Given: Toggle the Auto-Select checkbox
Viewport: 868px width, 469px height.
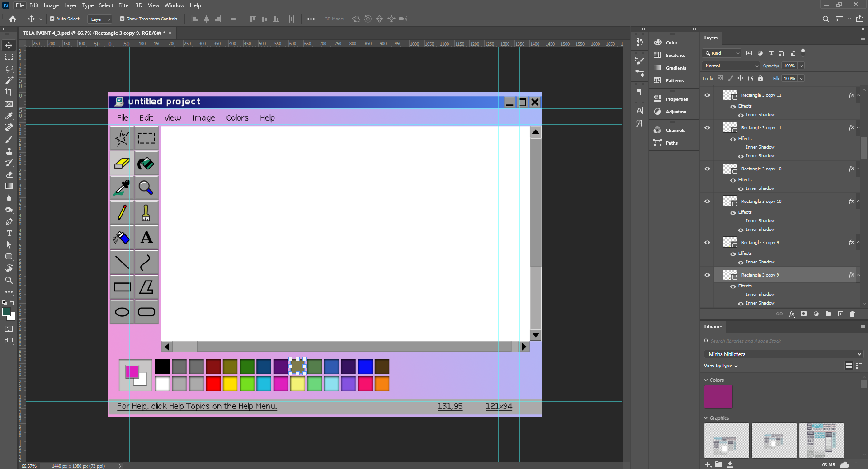Looking at the screenshot, I should tap(52, 19).
